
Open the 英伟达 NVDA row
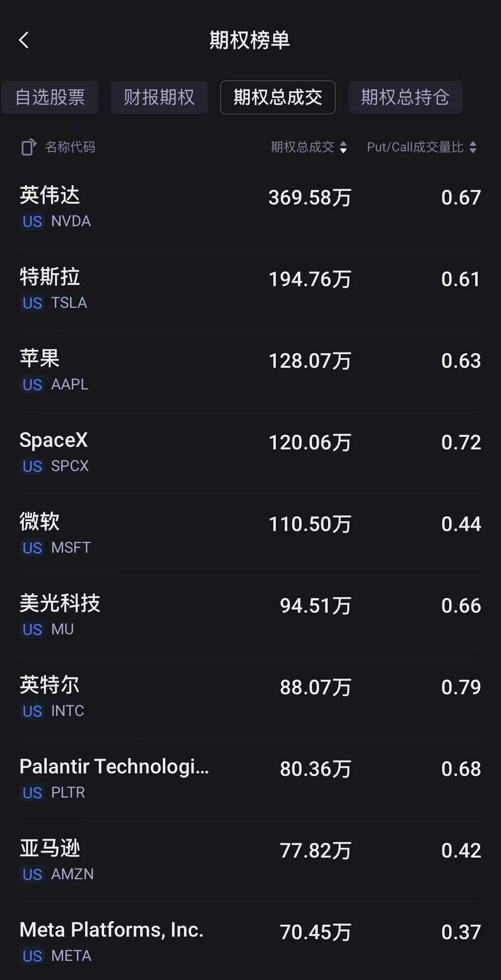click(250, 208)
